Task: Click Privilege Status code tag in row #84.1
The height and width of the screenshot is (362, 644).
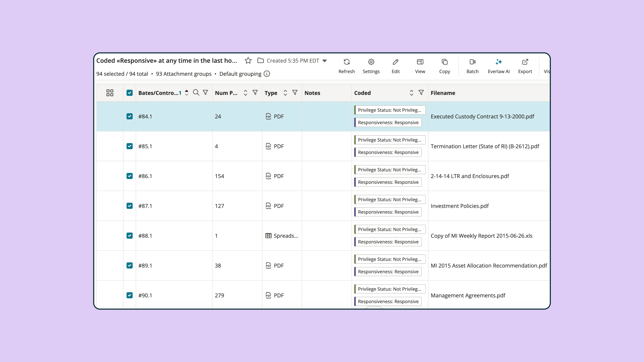Action: [390, 110]
